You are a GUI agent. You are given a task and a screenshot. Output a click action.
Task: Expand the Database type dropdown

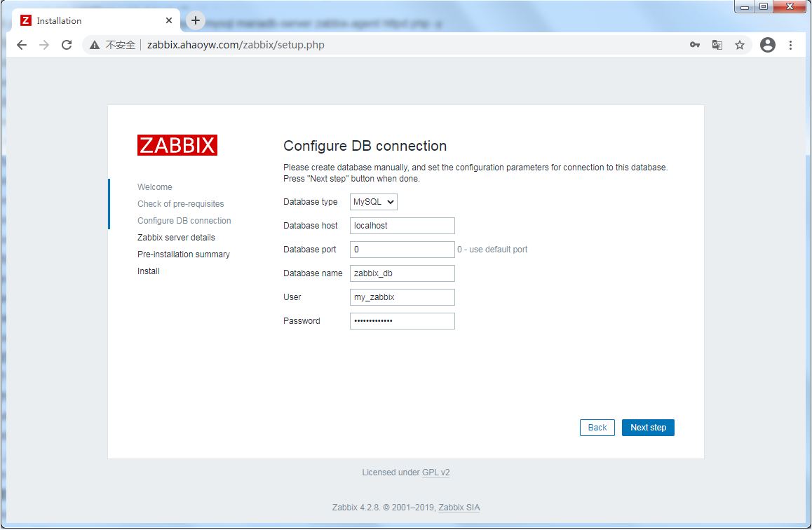click(x=374, y=202)
